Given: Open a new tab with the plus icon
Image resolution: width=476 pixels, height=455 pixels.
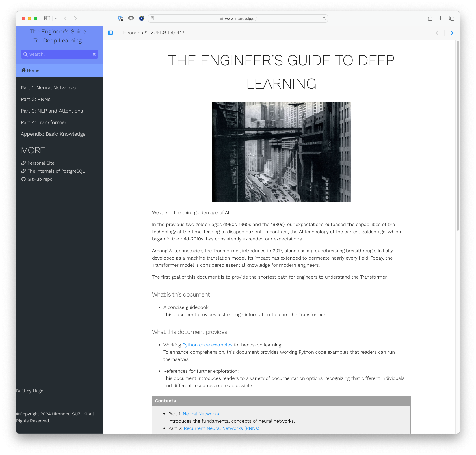Looking at the screenshot, I should pyautogui.click(x=441, y=18).
